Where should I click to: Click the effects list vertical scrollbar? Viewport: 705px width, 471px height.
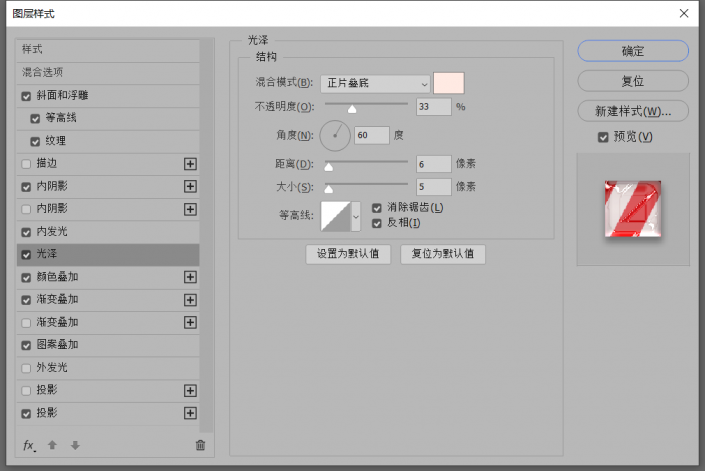(206, 235)
